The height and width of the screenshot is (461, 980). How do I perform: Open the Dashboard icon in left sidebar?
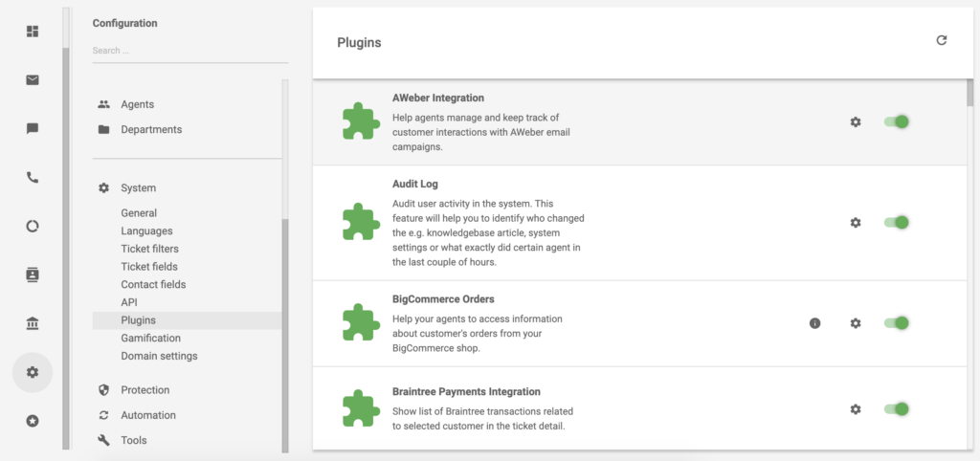(33, 31)
